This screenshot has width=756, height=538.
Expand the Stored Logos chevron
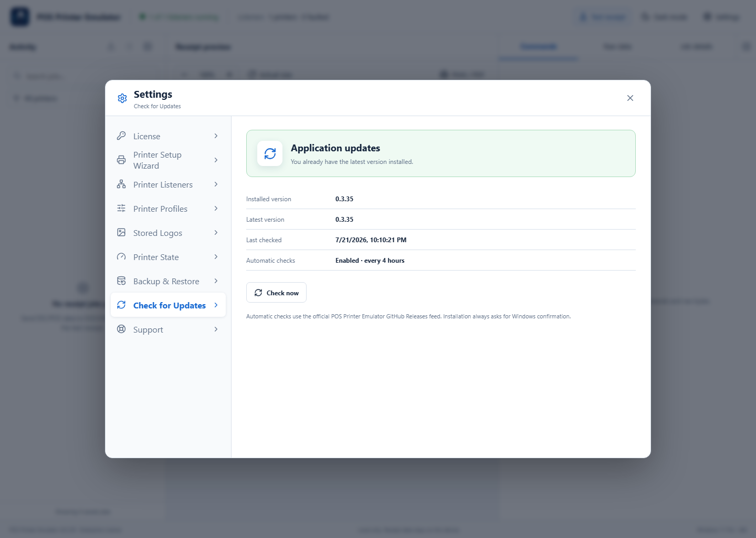click(216, 233)
